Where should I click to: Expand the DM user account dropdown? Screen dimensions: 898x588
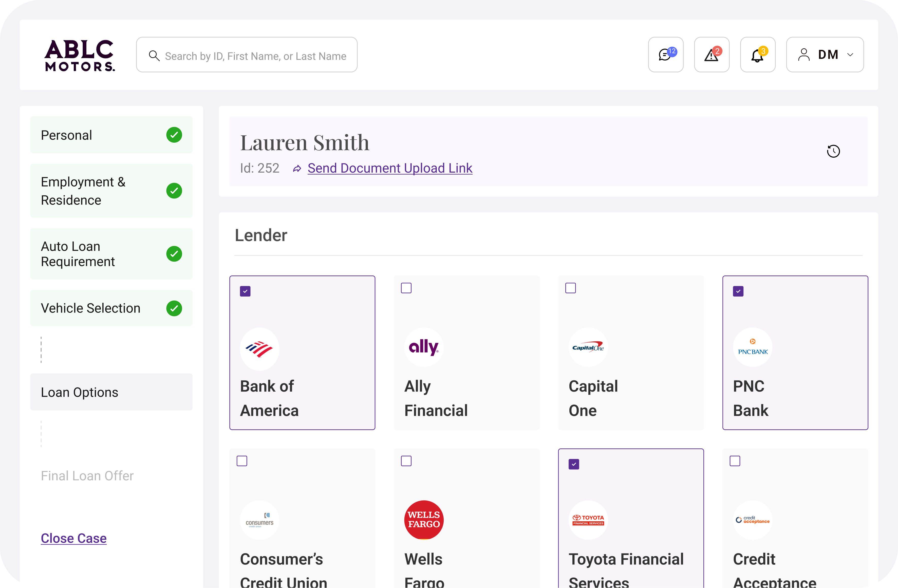pyautogui.click(x=825, y=55)
